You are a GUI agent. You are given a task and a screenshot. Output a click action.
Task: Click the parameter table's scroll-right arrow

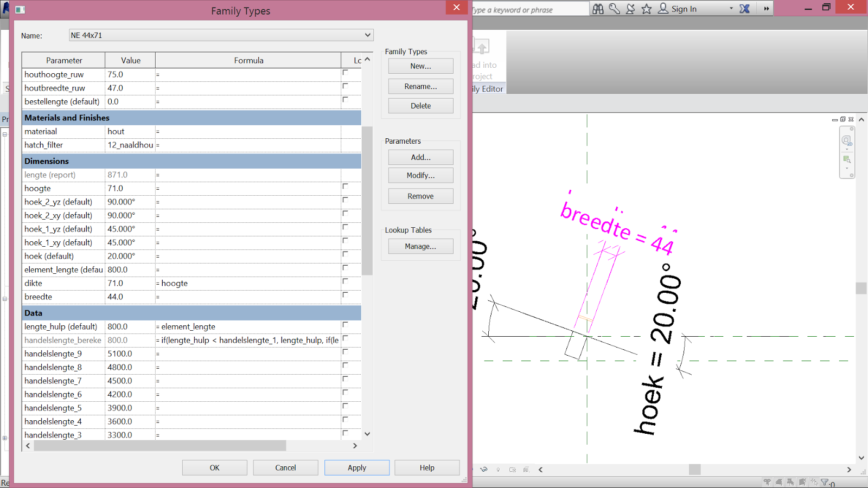[x=355, y=446]
